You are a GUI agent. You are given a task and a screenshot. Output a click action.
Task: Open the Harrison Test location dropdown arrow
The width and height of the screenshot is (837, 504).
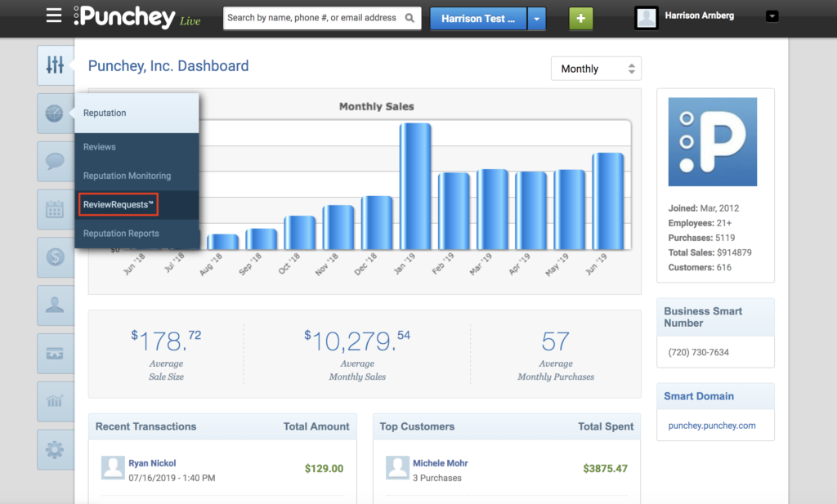pos(536,19)
